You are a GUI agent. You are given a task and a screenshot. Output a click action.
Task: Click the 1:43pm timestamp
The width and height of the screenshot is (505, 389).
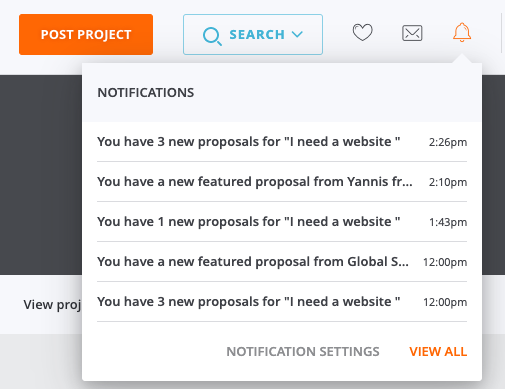coord(448,222)
